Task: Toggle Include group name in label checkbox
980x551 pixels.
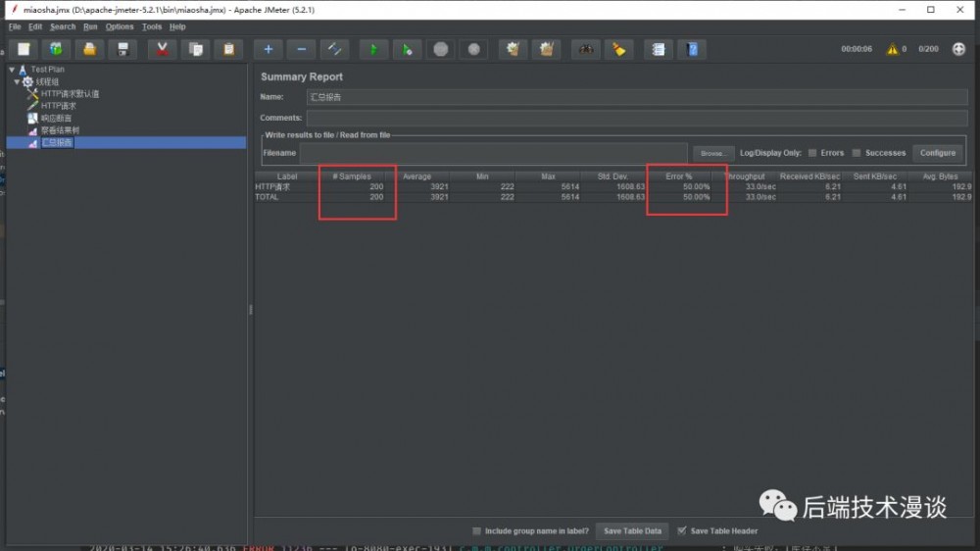Action: [477, 531]
